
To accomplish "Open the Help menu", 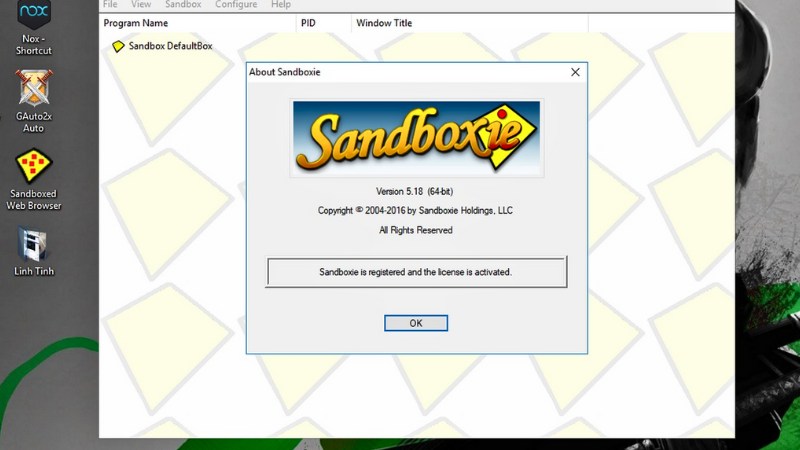I will point(281,5).
